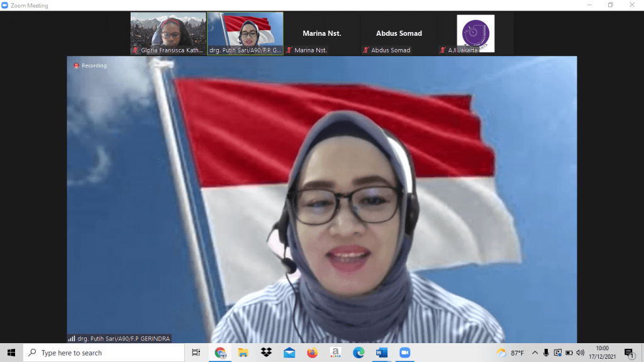
Task: Click the Zoom Meeting title bar icon
Action: pos(5,5)
